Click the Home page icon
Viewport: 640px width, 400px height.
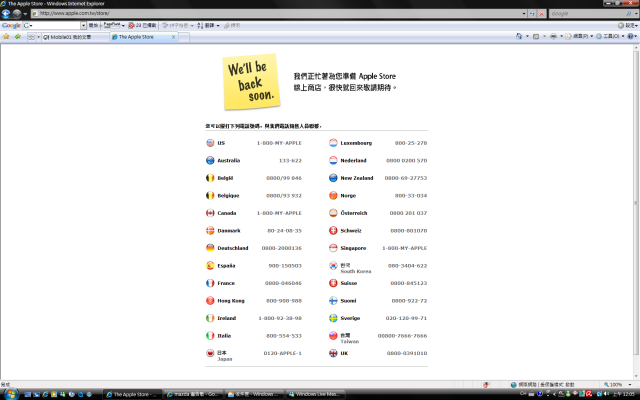coord(519,36)
